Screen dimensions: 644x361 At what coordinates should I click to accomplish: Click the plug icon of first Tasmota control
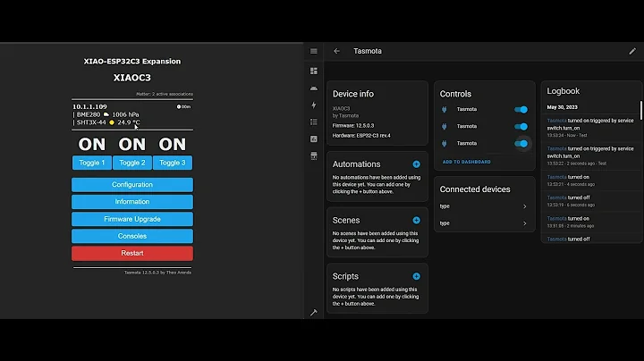tap(444, 110)
